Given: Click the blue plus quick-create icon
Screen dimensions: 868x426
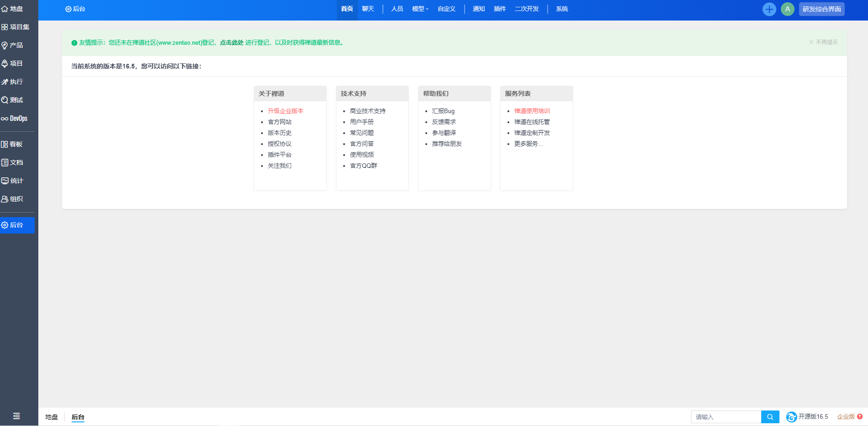Looking at the screenshot, I should tap(769, 9).
